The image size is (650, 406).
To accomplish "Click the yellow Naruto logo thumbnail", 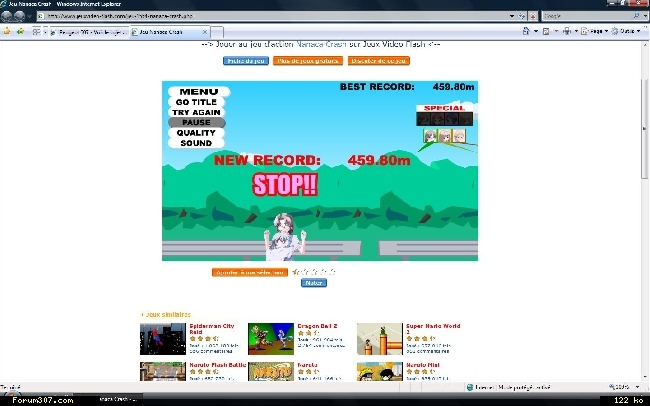I will pyautogui.click(x=271, y=372).
